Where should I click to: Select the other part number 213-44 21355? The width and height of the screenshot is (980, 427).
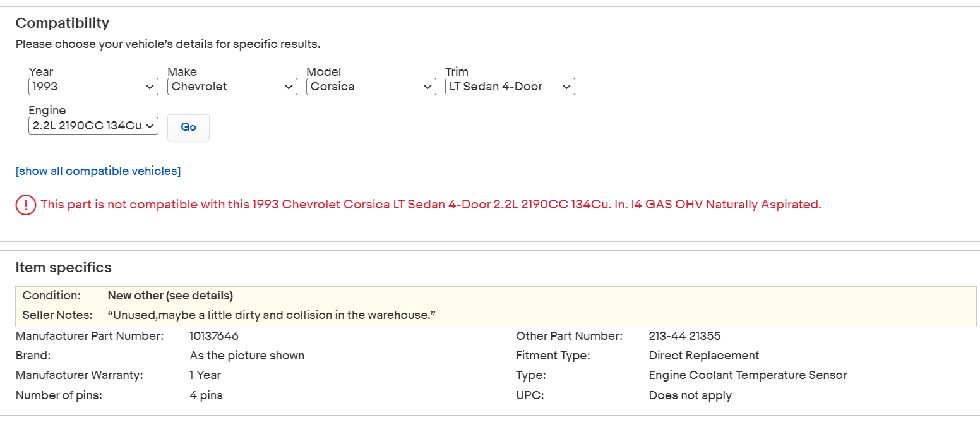[684, 336]
